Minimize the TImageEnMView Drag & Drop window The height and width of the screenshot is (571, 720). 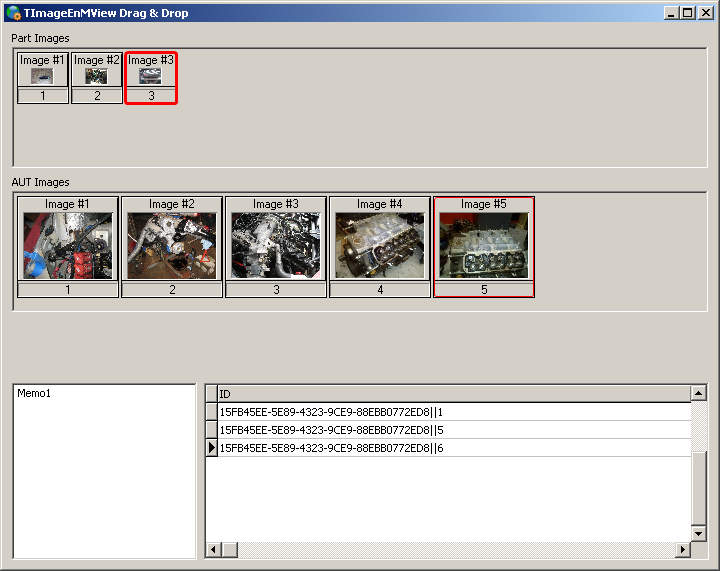point(672,13)
